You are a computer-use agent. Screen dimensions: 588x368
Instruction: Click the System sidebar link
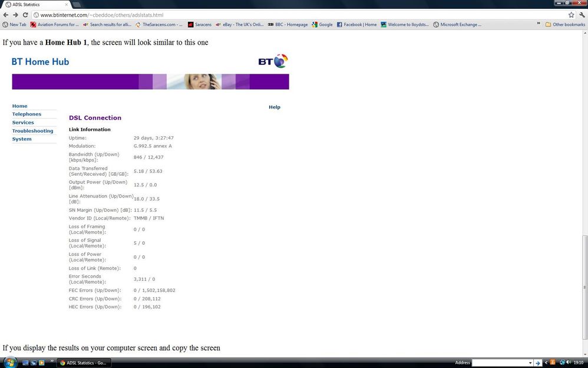(x=22, y=139)
